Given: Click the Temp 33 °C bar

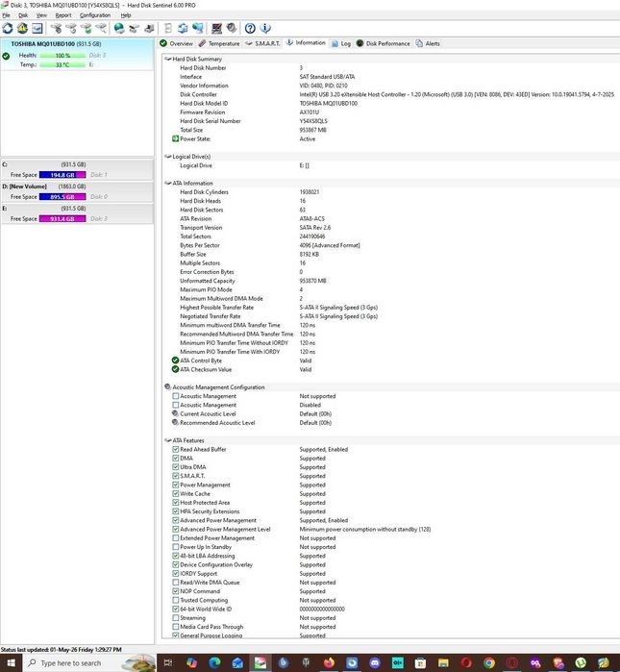Looking at the screenshot, I should click(x=62, y=64).
